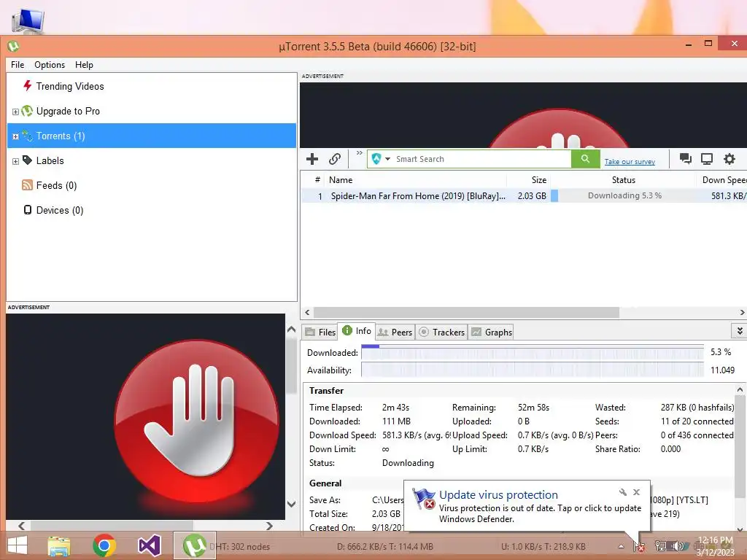747x560 pixels.
Task: Select Labels in the sidebar
Action: (x=50, y=160)
